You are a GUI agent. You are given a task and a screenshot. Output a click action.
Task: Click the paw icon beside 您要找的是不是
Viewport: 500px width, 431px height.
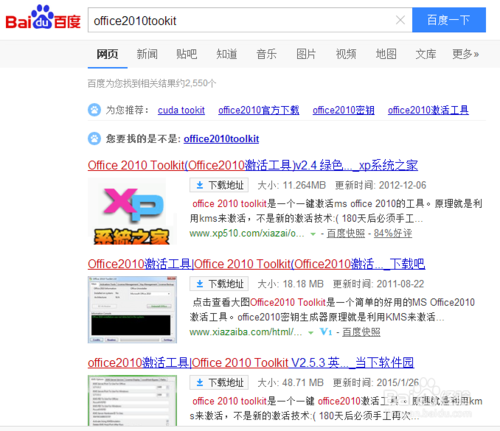(94, 138)
